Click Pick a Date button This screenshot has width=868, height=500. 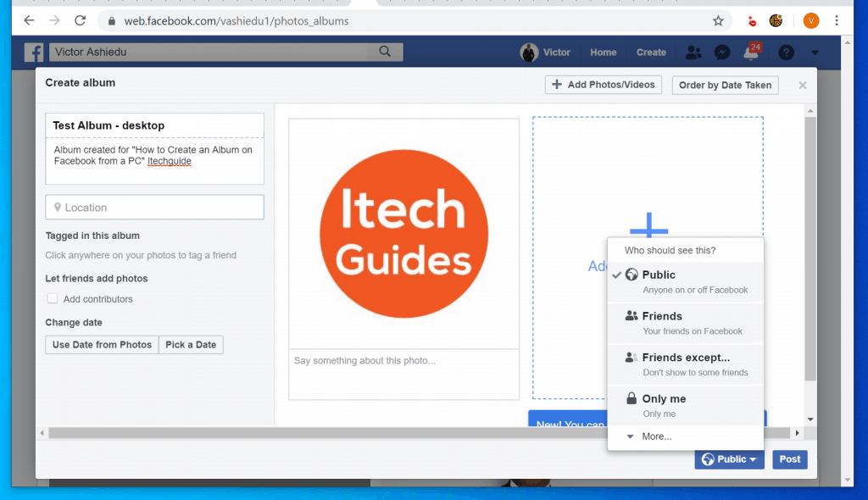tap(191, 344)
